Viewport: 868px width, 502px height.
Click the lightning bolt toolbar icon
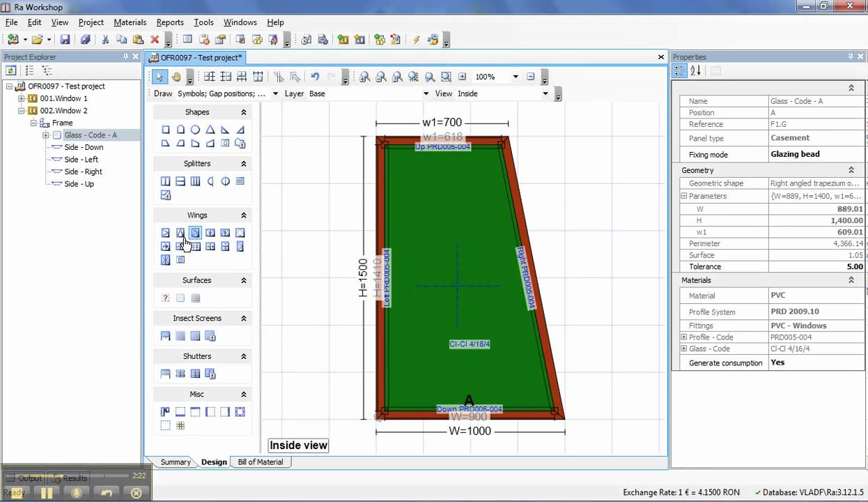point(417,40)
